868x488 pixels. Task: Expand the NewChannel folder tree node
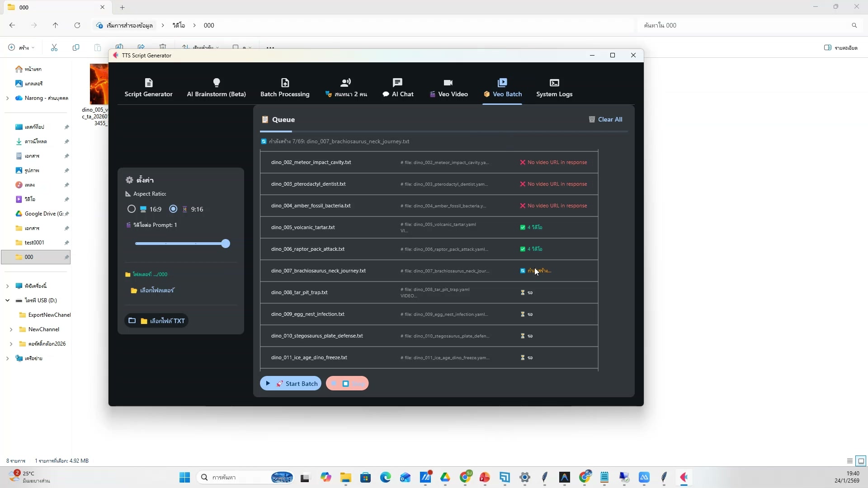click(x=11, y=329)
